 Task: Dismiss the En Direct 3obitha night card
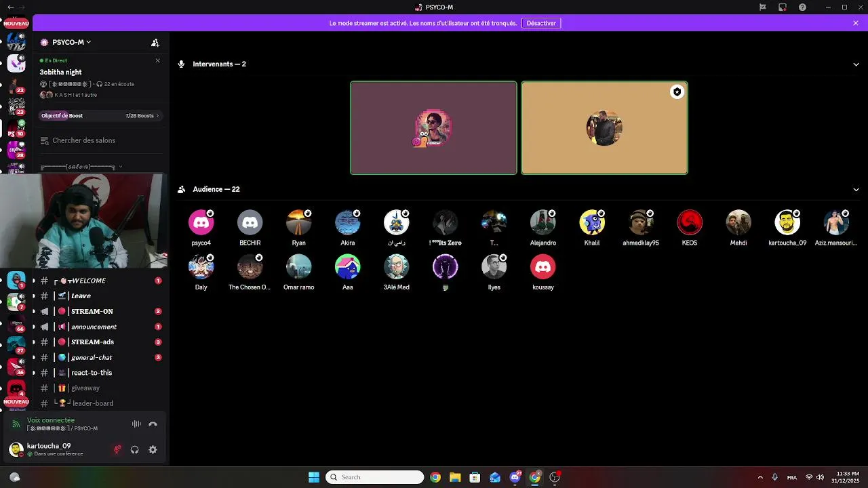(158, 60)
